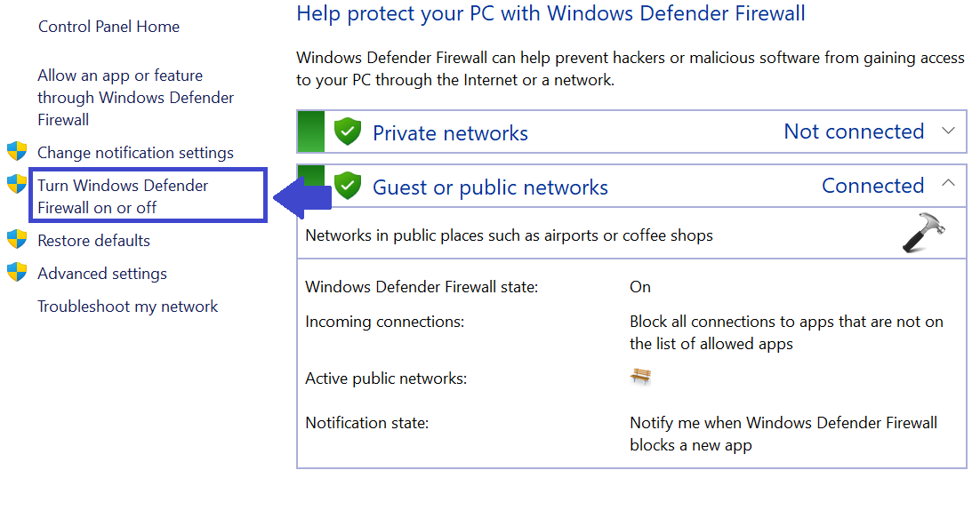Click Troubleshoot my network link
The height and width of the screenshot is (510, 980).
click(x=127, y=307)
